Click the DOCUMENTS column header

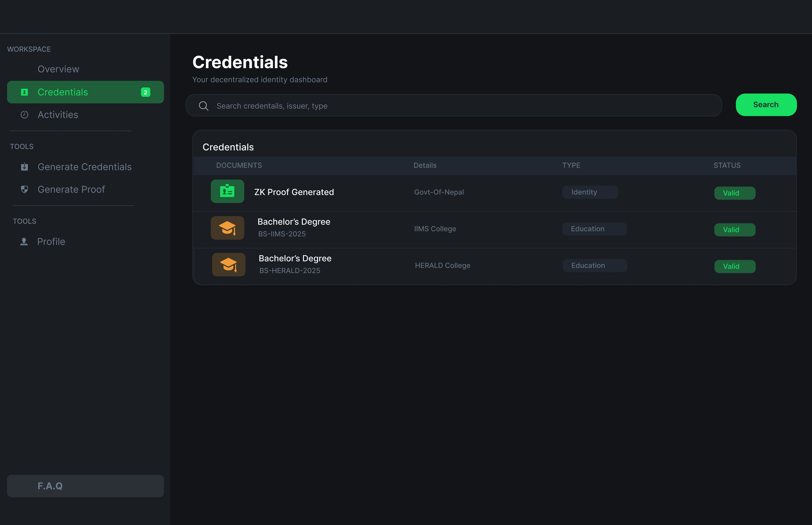click(x=239, y=165)
